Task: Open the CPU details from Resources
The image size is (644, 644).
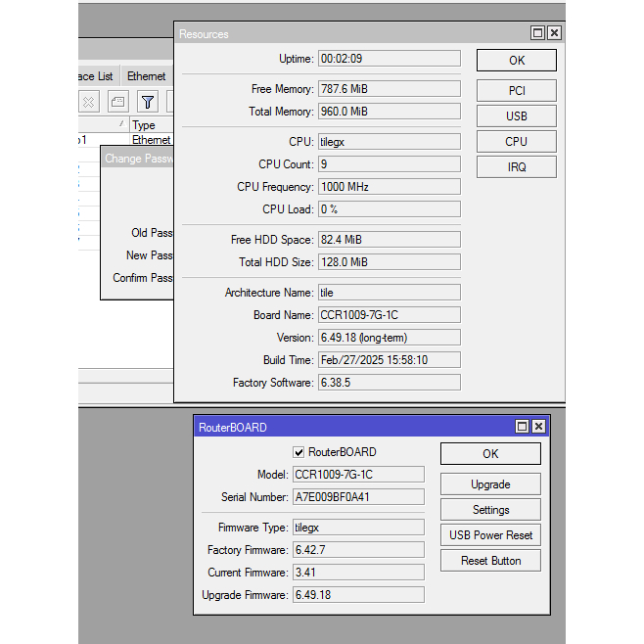Action: pos(516,142)
